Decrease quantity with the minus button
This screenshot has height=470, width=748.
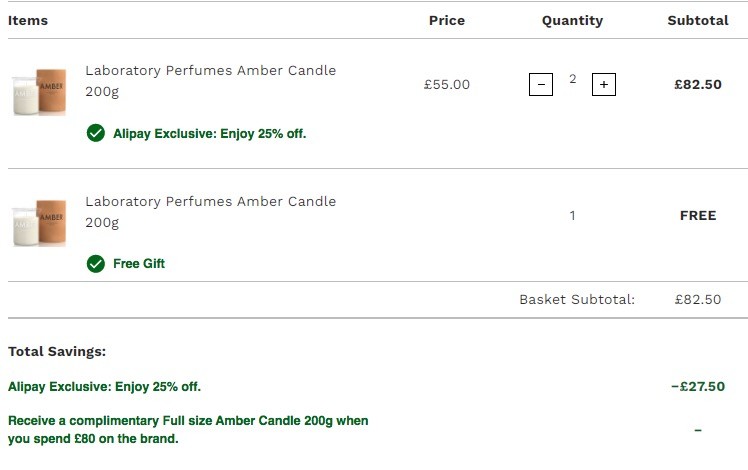[540, 84]
